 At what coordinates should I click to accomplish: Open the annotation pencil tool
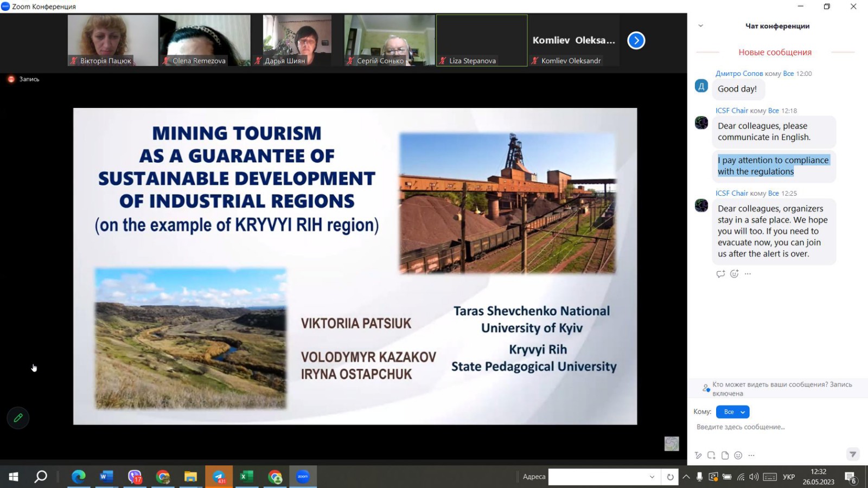point(18,418)
